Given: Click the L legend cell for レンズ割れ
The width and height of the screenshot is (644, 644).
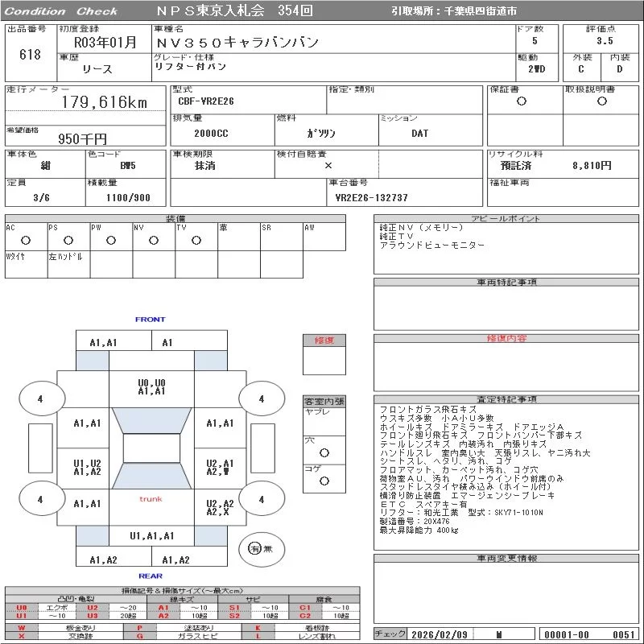Looking at the screenshot, I should [258, 636].
